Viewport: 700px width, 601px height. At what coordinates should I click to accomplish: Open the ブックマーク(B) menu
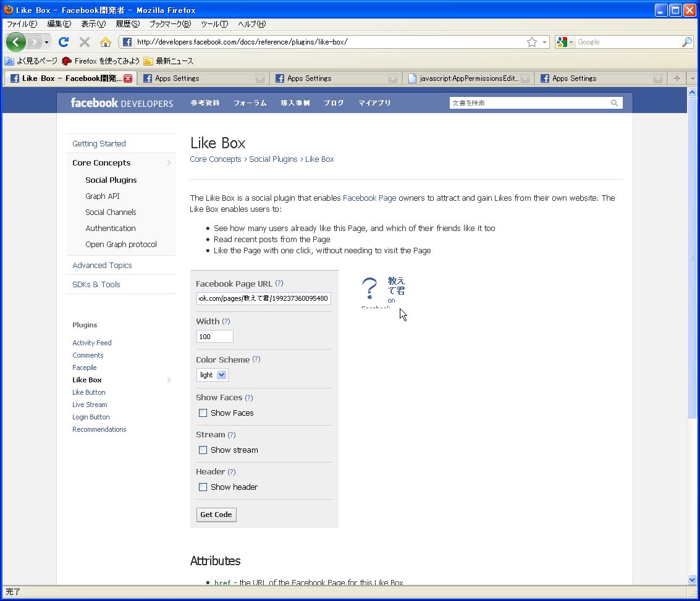(170, 24)
